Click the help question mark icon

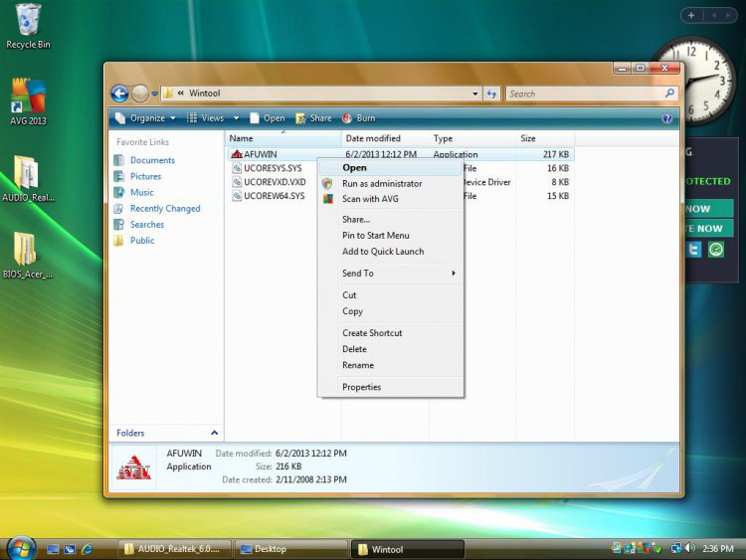pos(666,118)
